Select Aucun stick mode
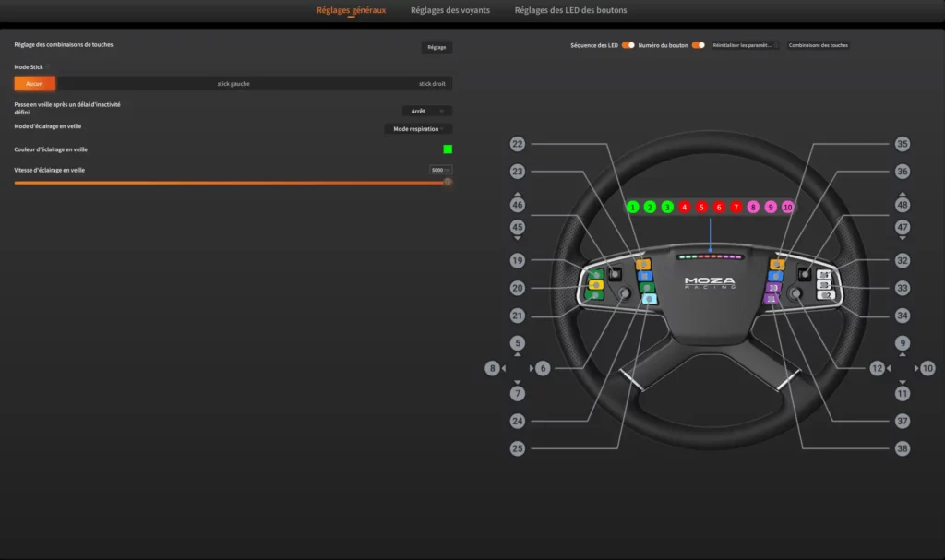The height and width of the screenshot is (560, 945). [34, 84]
